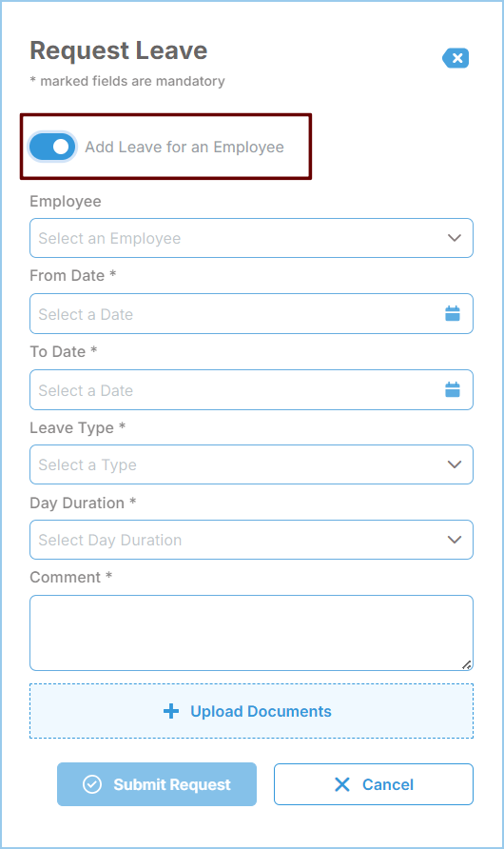Click the To Date input field
The height and width of the screenshot is (849, 504).
click(x=251, y=390)
